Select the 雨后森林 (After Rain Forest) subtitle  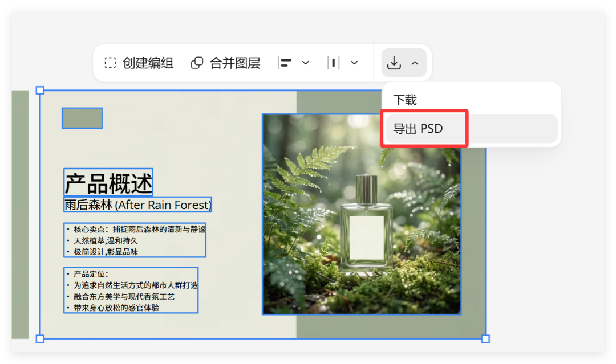point(138,205)
